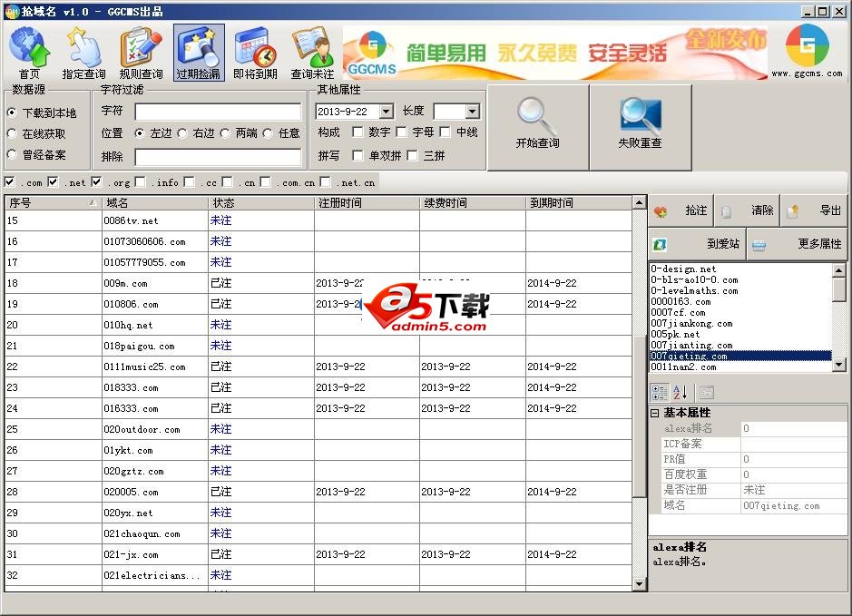This screenshot has height=616, width=852.
Task: Toggle the 字母 composition checkbox
Action: point(402,132)
